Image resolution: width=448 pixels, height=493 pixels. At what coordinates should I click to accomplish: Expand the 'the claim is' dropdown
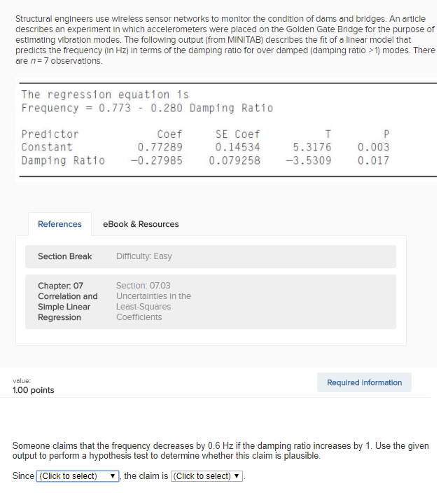pos(207,476)
